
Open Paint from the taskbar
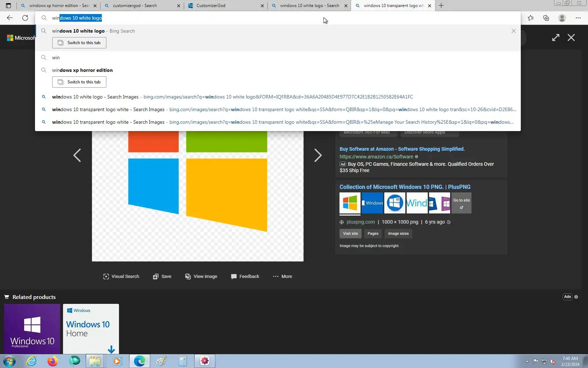tap(161, 361)
